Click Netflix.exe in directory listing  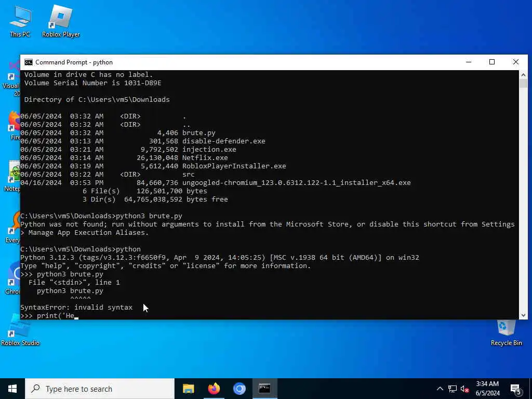(x=205, y=158)
